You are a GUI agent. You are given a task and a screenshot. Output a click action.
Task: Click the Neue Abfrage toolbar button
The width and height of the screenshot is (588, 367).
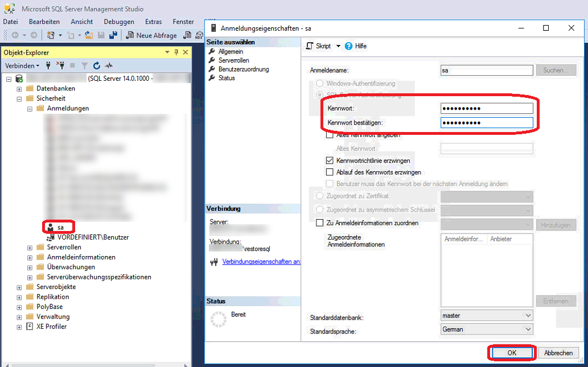151,35
